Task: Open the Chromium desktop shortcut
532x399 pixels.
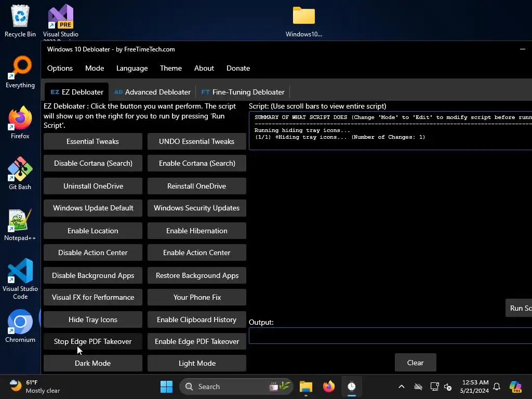Action: pyautogui.click(x=20, y=326)
